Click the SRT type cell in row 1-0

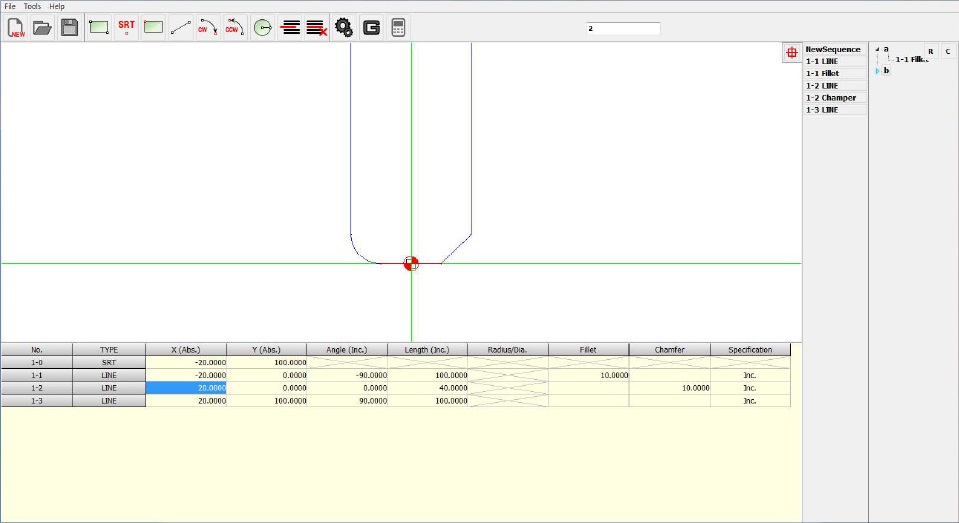[109, 363]
